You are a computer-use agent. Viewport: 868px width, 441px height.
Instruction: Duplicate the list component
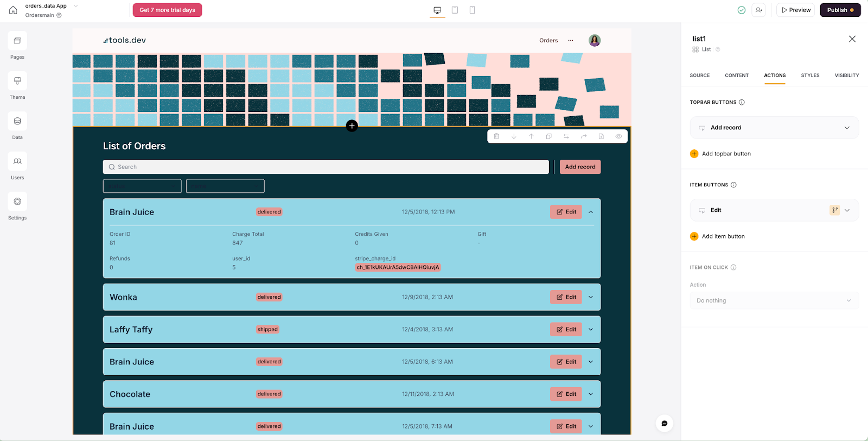click(x=548, y=136)
